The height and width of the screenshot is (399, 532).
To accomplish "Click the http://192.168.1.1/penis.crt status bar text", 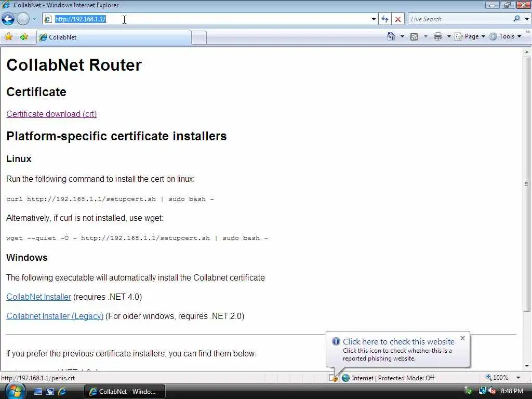I will pyautogui.click(x=38, y=378).
